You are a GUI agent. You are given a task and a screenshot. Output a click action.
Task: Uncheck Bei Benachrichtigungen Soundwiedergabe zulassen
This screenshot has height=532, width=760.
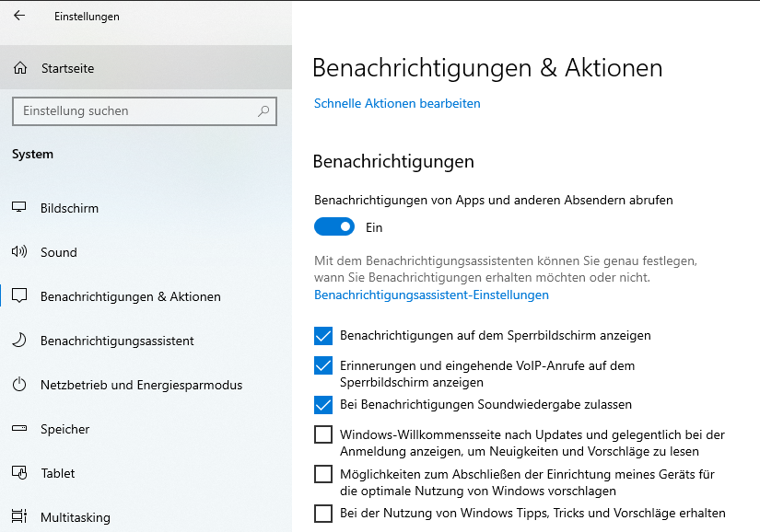tap(323, 405)
